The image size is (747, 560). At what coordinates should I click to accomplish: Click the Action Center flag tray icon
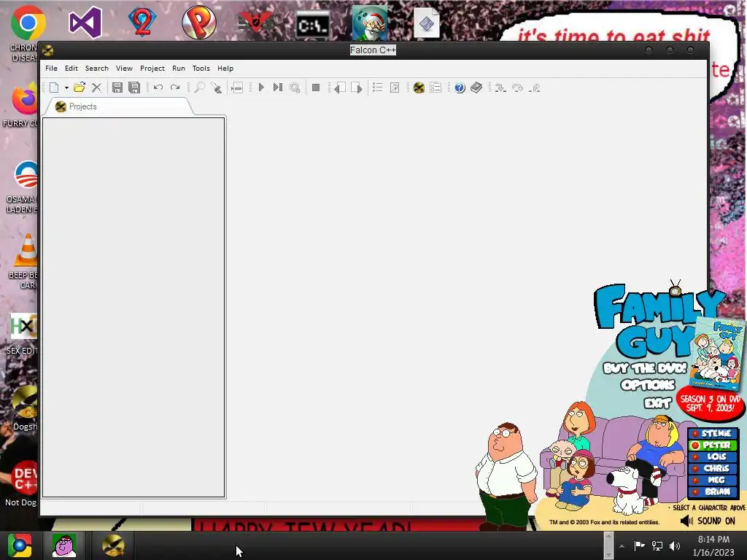pos(639,546)
